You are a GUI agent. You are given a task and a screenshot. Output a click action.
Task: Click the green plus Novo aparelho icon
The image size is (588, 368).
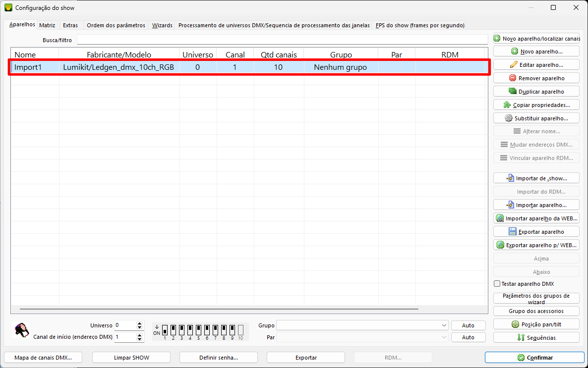point(515,52)
